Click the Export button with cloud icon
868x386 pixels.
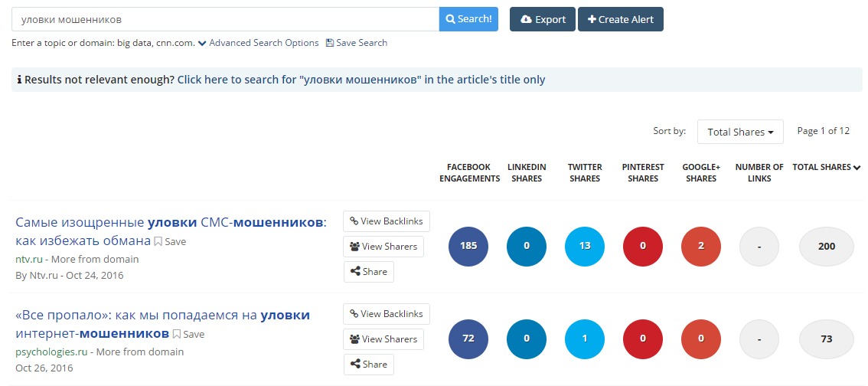coord(543,19)
